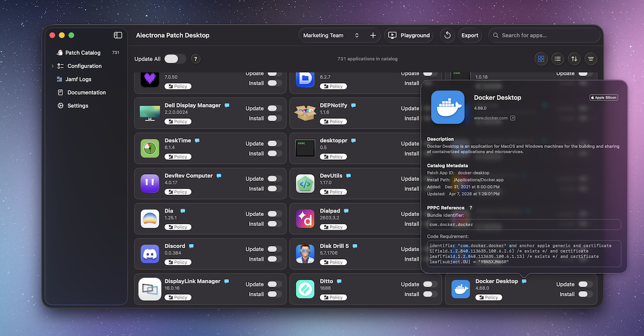Expand the Configuration sidebar section
Viewport: 644px width, 336px height.
click(x=52, y=66)
